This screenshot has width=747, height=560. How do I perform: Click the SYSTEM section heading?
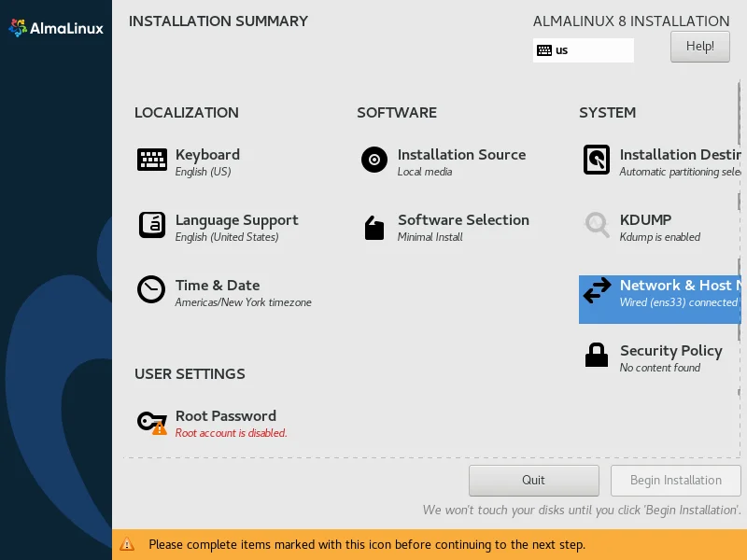click(607, 112)
